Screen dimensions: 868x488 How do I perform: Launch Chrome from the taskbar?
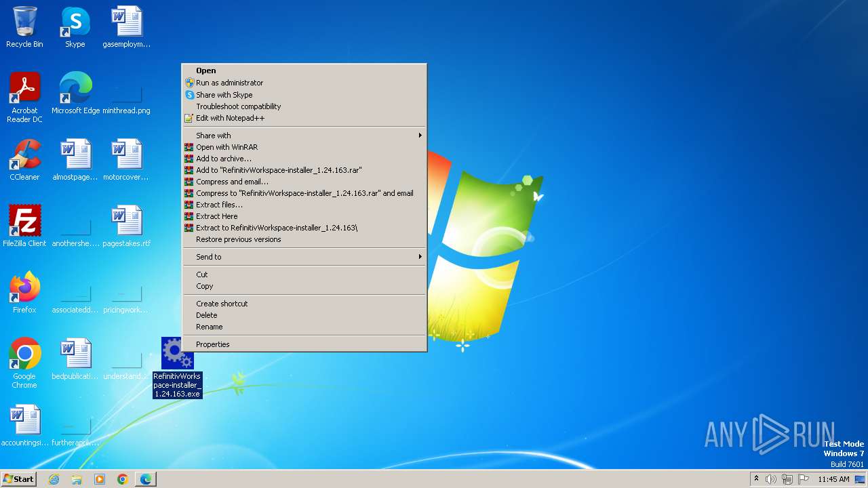click(123, 479)
